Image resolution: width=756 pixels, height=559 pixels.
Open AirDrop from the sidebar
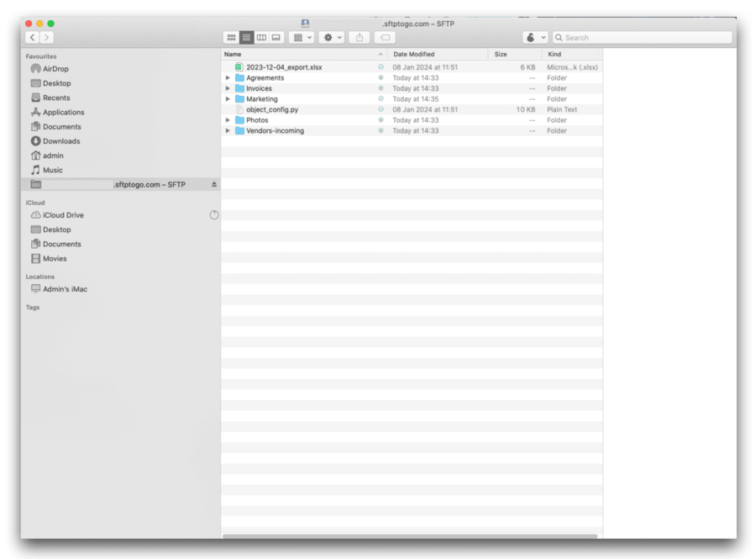[55, 69]
